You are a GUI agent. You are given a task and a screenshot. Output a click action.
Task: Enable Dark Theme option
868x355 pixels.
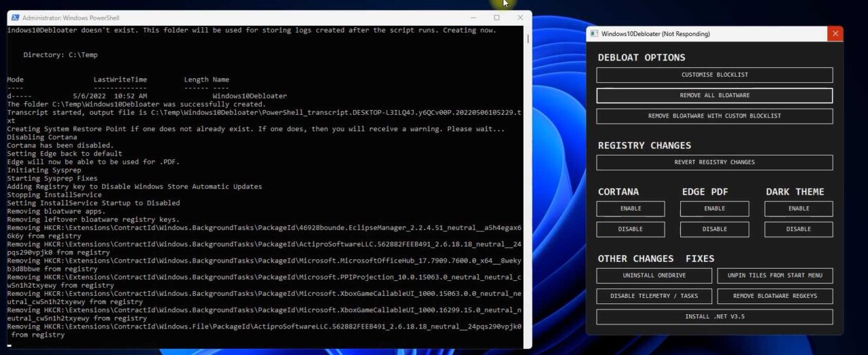pos(799,208)
